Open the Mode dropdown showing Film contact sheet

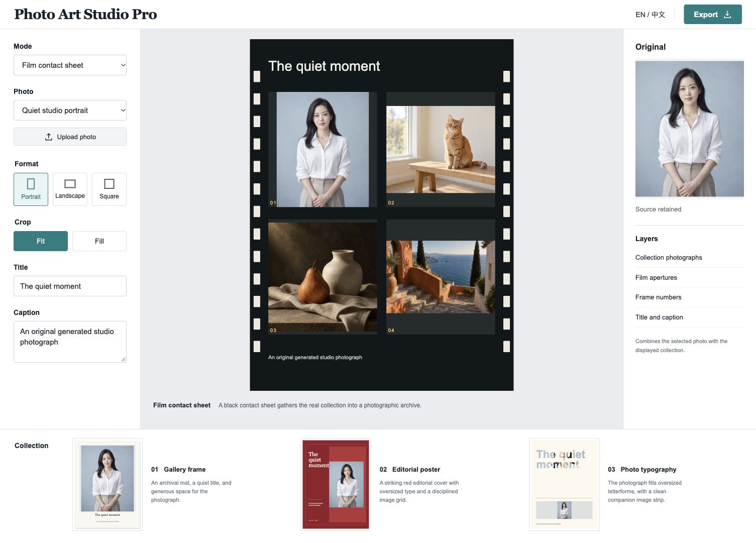pos(70,65)
